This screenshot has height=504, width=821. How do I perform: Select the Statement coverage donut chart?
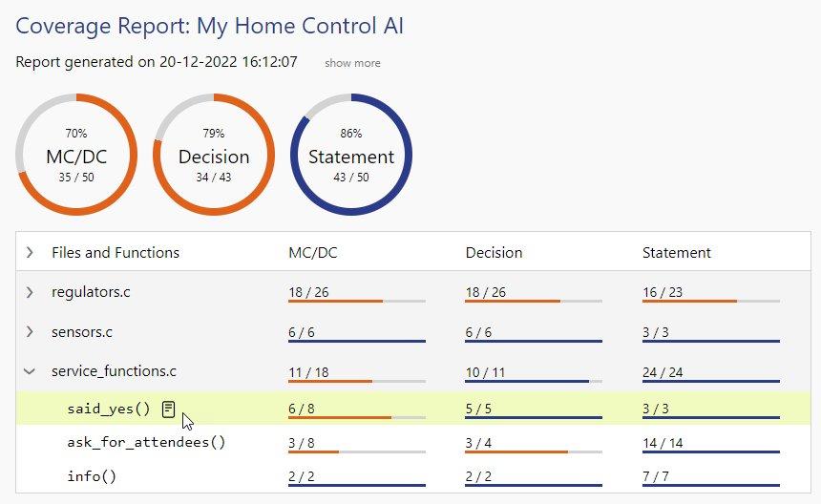click(x=351, y=156)
